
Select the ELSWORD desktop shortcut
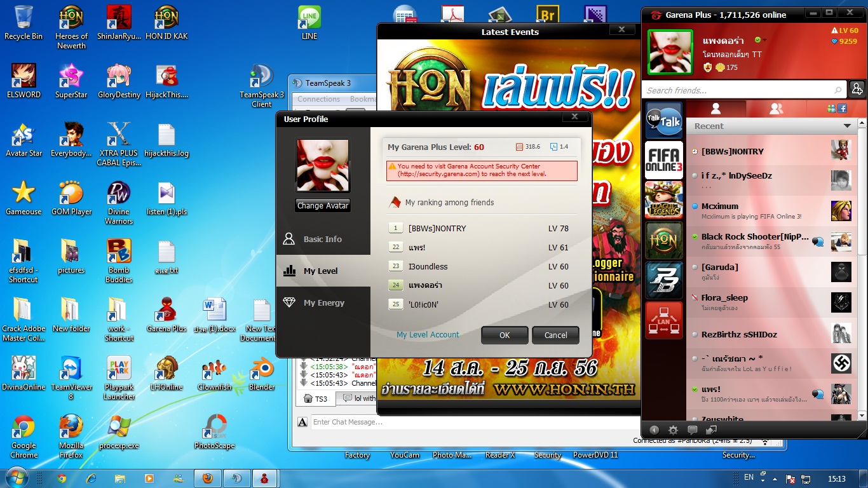click(x=24, y=81)
